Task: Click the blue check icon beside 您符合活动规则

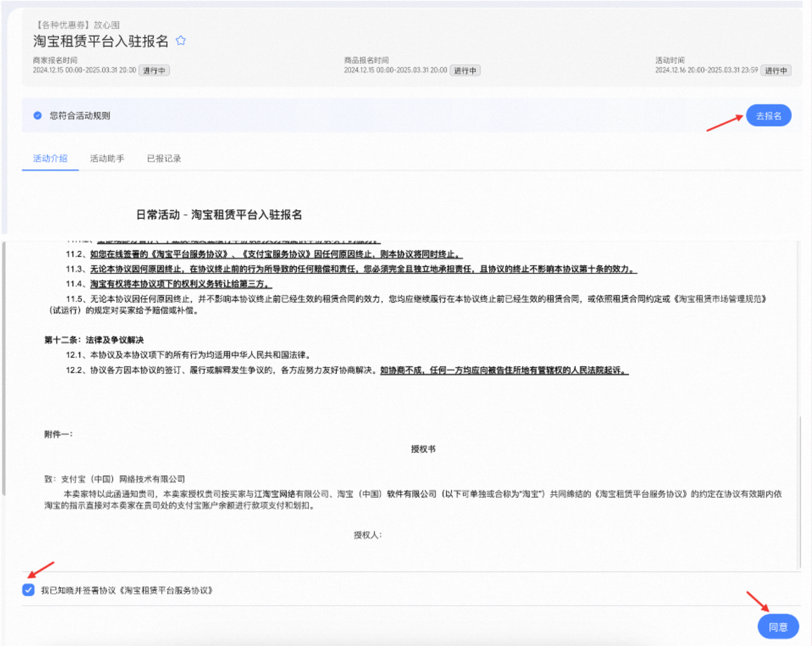Action: click(x=37, y=116)
